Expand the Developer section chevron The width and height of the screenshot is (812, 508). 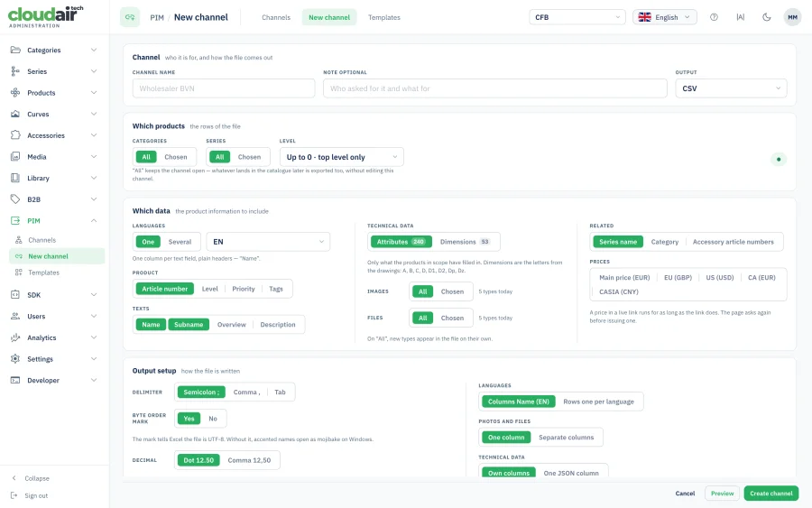pyautogui.click(x=94, y=380)
